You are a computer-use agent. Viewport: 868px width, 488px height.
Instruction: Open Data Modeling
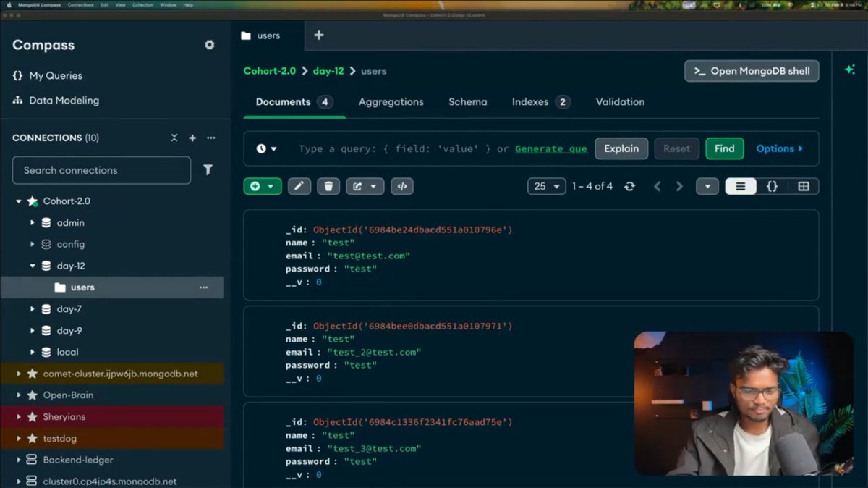click(56, 101)
